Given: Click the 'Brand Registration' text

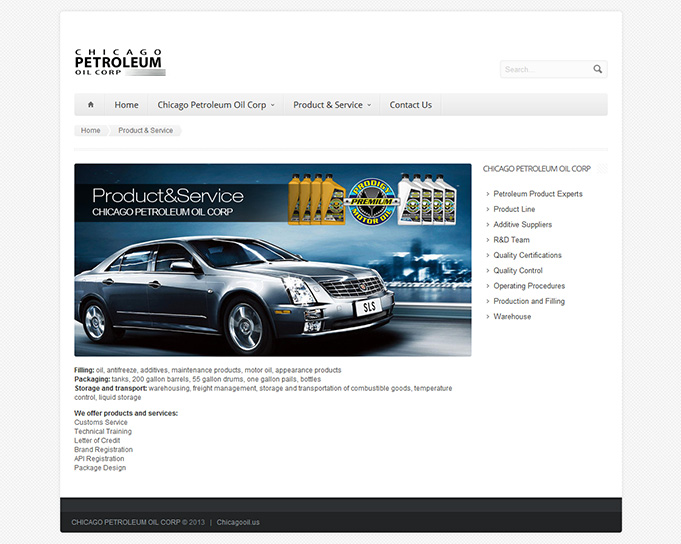Looking at the screenshot, I should (x=103, y=450).
